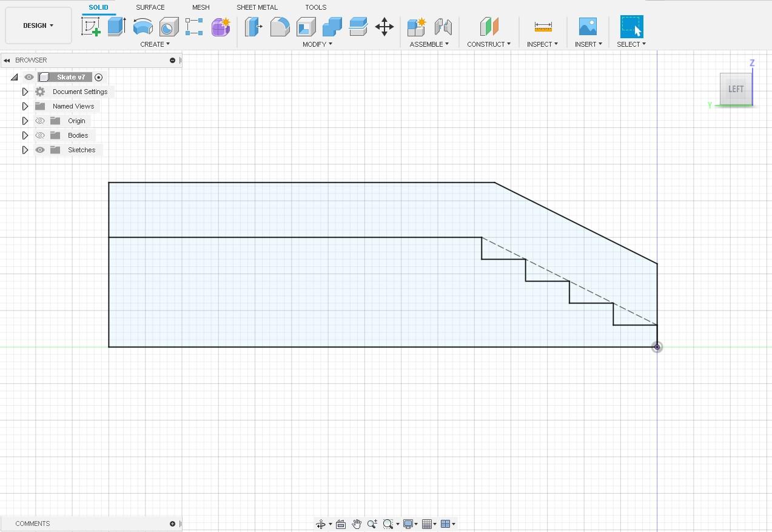Expand the Origin node
Viewport: 772px width, 532px height.
coord(25,121)
